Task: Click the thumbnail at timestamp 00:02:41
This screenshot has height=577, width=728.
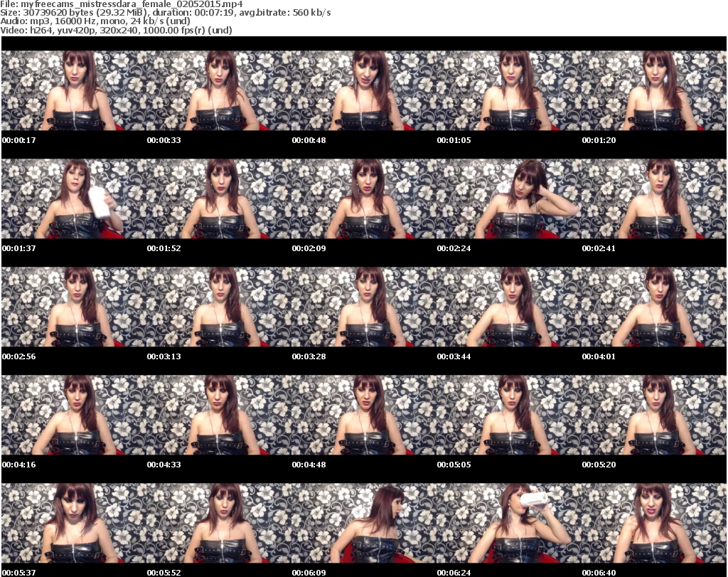Action: pos(654,198)
